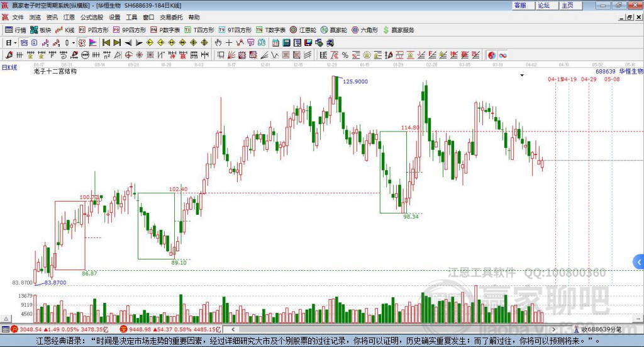Viewport: 644px width, 347px height.
Task: Open the 板块 sectors view
Action: [40, 30]
